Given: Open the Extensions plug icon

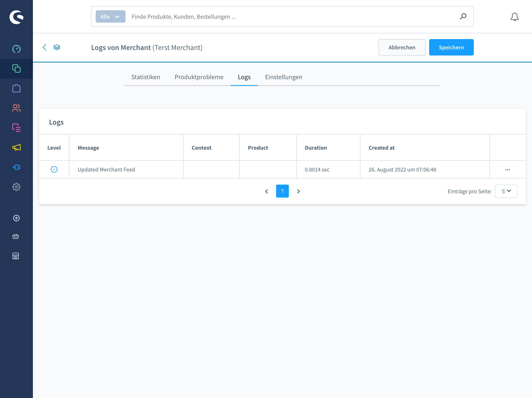Looking at the screenshot, I should [x=16, y=167].
